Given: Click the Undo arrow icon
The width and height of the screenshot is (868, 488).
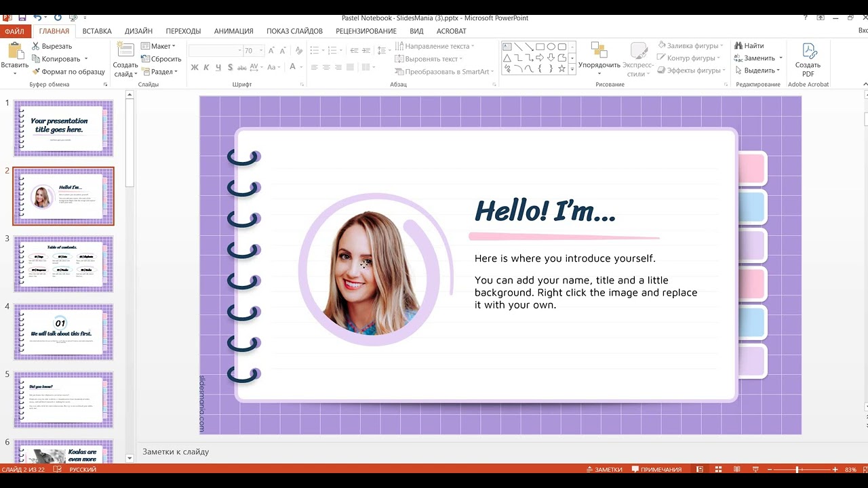Looking at the screenshot, I should [x=37, y=18].
